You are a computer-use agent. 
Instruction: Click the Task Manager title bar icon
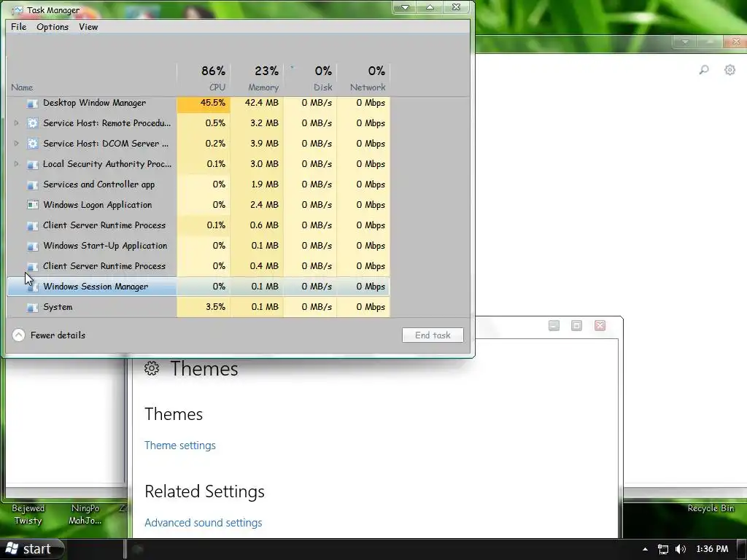pos(18,10)
